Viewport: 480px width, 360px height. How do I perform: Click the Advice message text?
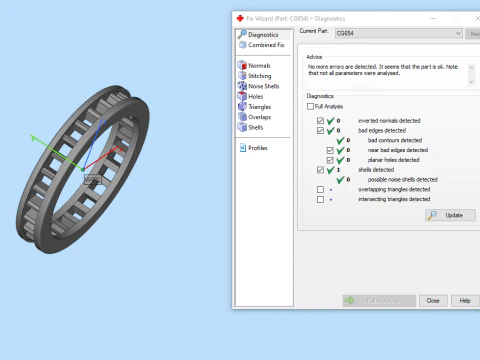383,70
